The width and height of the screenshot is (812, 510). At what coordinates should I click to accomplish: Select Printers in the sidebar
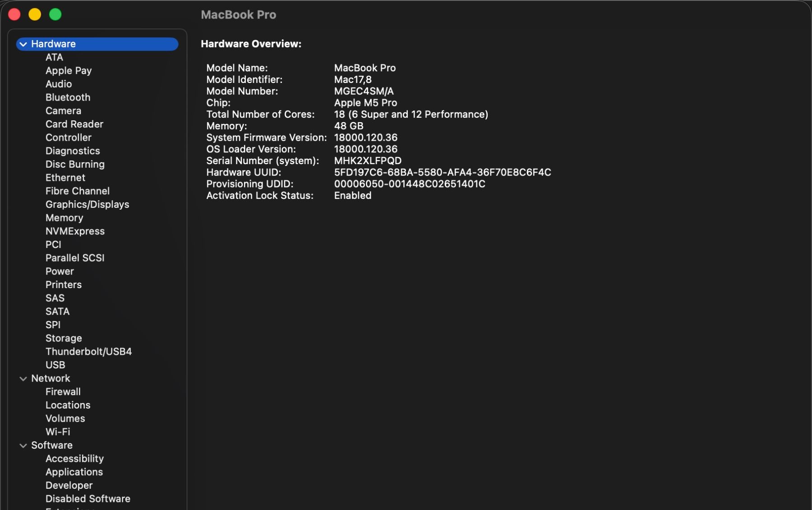coord(64,285)
